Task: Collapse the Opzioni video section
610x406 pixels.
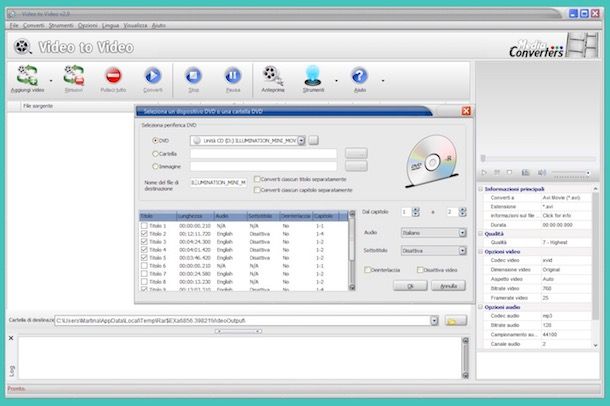Action: point(481,252)
